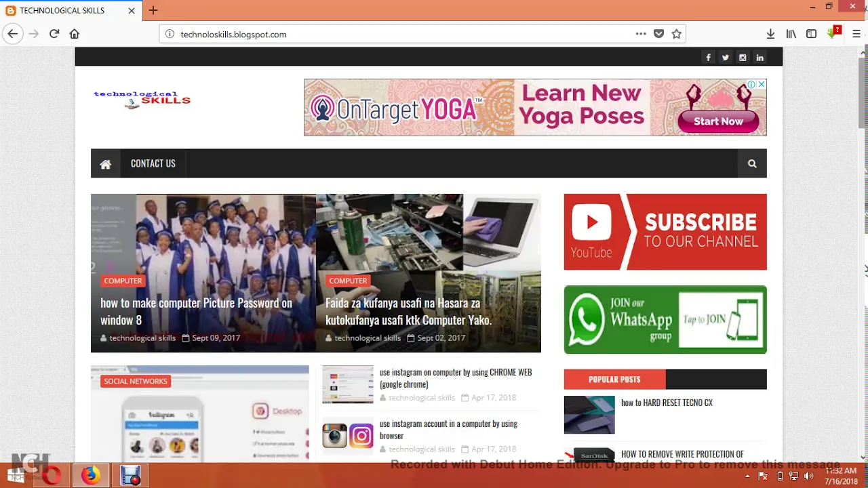Open CONTACT US in the navigation bar

click(x=153, y=163)
